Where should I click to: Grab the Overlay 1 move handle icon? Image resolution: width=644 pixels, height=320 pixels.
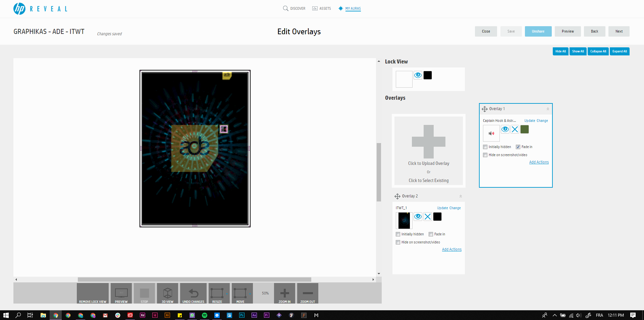click(485, 109)
